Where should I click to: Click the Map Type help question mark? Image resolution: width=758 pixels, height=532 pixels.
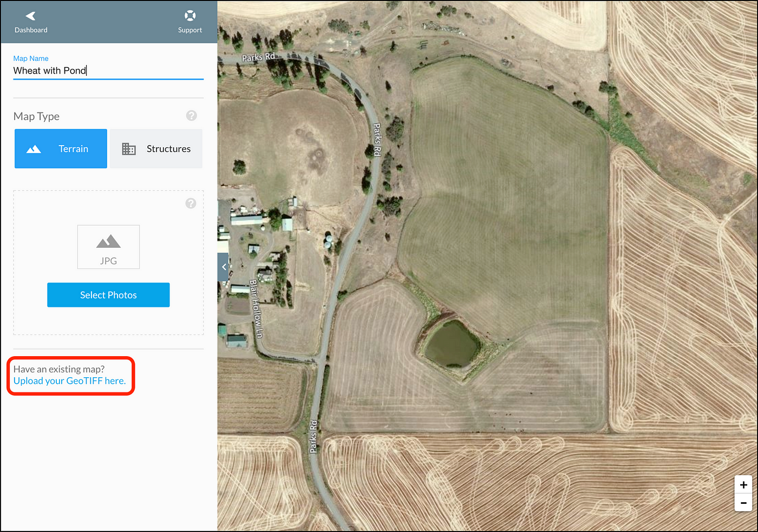click(x=192, y=115)
